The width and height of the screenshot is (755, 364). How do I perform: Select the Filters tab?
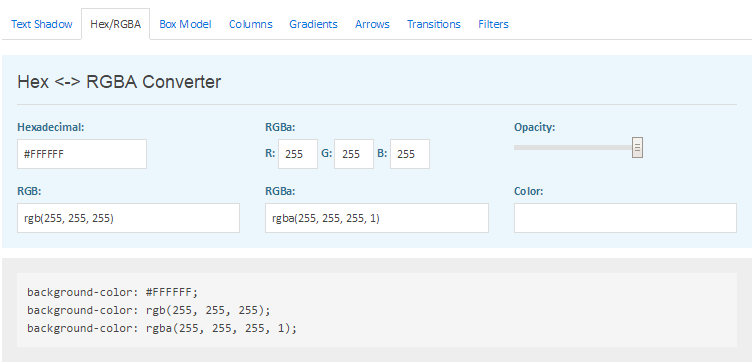click(x=494, y=24)
